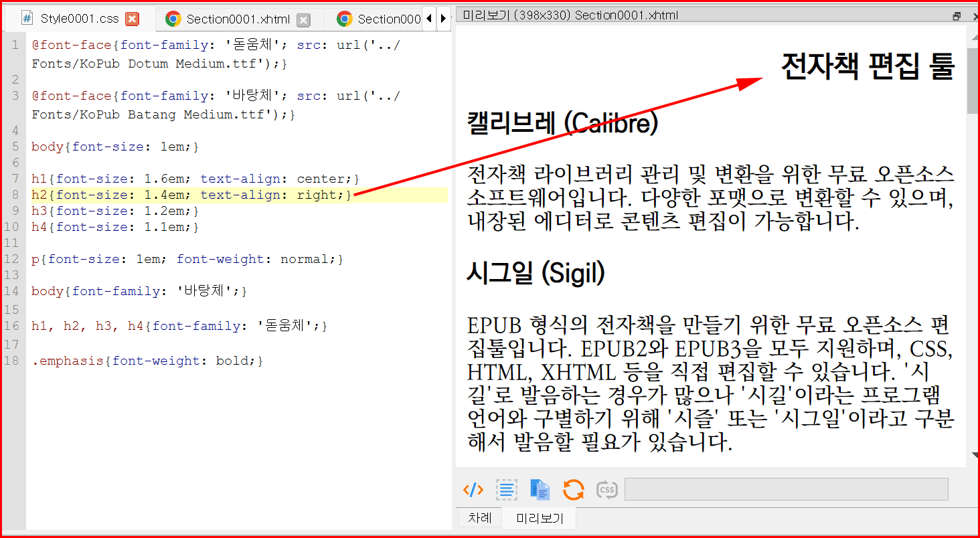Screen dimensions: 980x538
Task: Move the tab bar right with the right arrow
Action: pos(443,19)
